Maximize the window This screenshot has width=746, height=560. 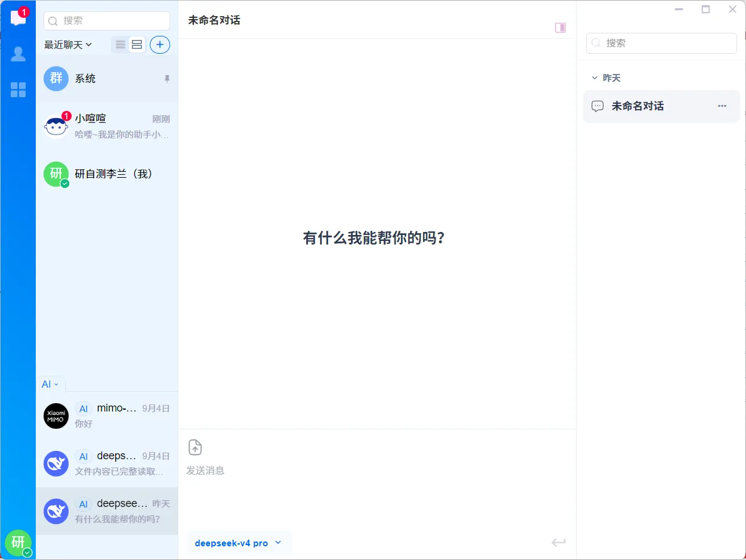pos(706,10)
